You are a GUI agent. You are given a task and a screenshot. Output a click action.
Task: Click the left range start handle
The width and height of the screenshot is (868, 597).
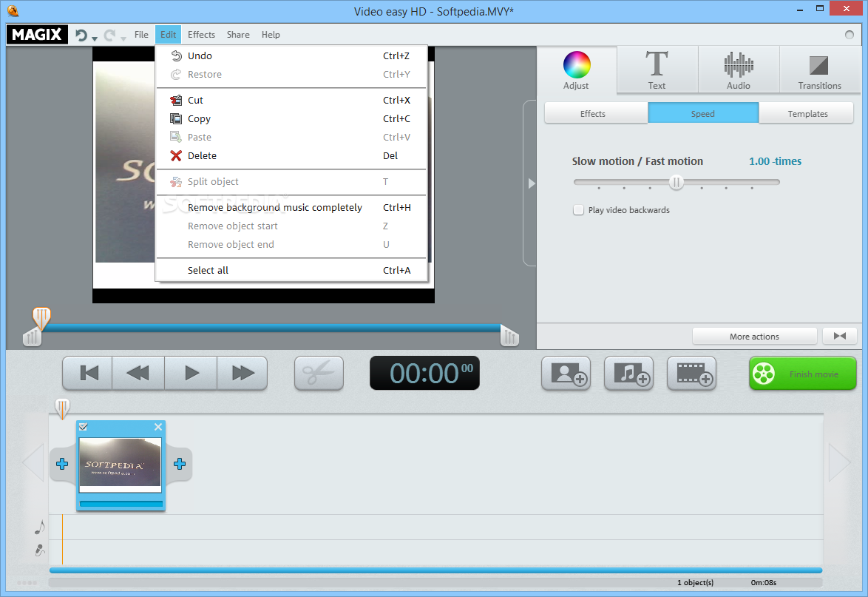tap(32, 337)
